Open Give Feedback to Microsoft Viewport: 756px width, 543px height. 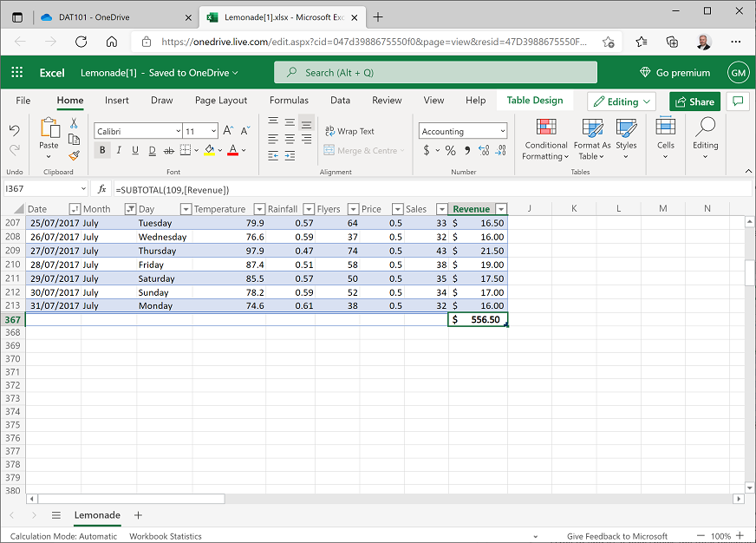pos(617,536)
